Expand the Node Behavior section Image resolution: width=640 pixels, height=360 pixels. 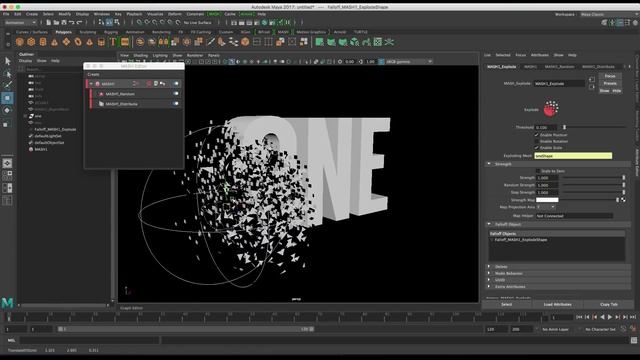click(489, 273)
